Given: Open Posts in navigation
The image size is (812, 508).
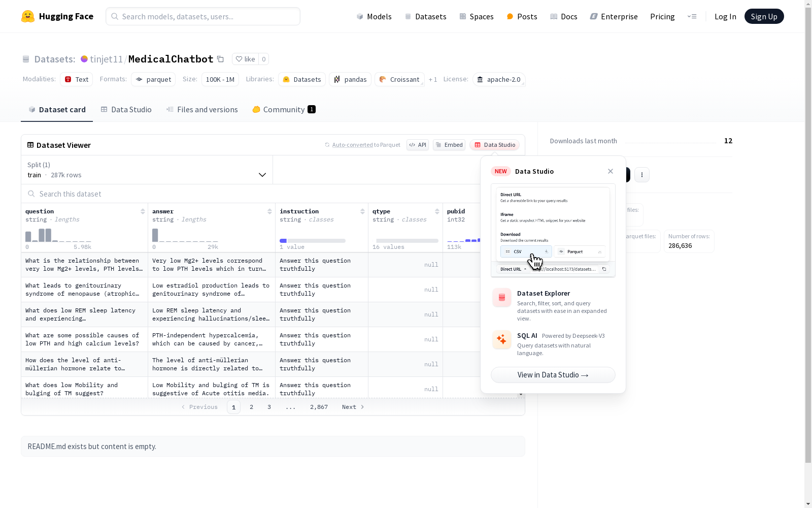Looking at the screenshot, I should (x=522, y=16).
